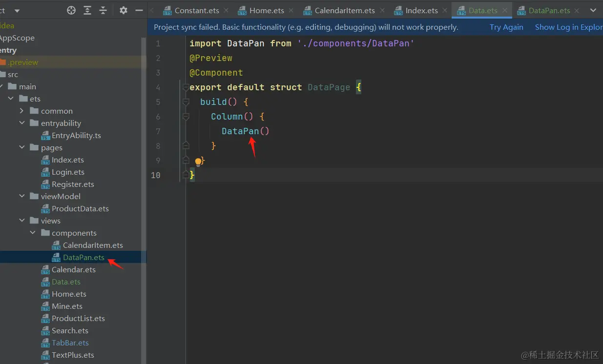Screen dimensions: 603x364
Task: Select CalendarItem.ets in components folder
Action: [x=93, y=245]
